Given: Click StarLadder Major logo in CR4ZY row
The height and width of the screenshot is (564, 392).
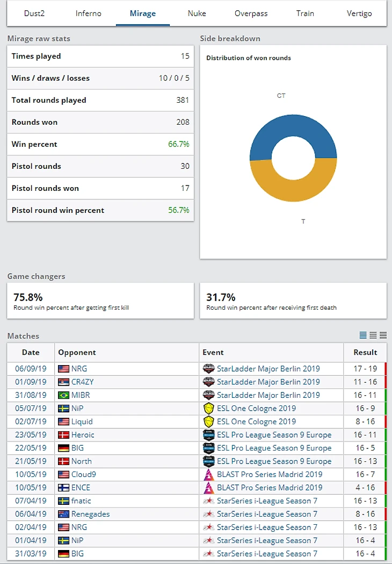Looking at the screenshot, I should tap(209, 382).
